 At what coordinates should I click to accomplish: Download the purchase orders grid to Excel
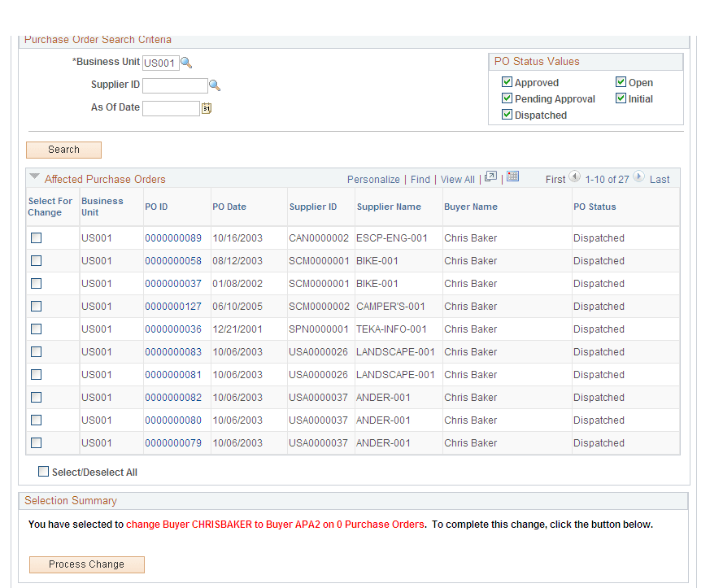[x=512, y=176]
